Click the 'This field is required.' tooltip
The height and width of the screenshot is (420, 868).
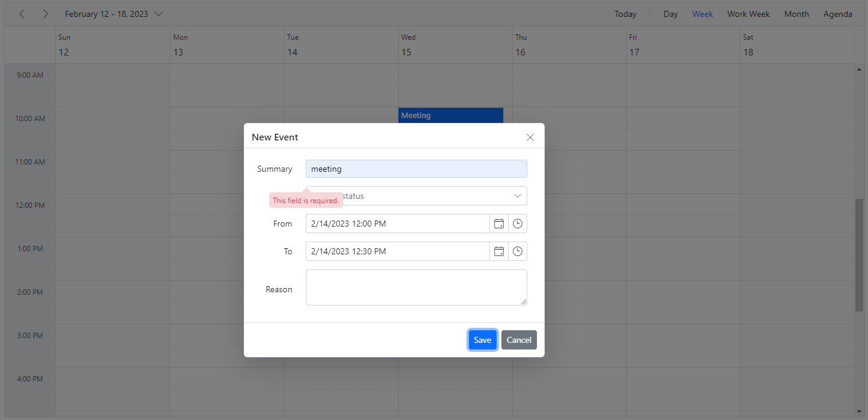[306, 201]
